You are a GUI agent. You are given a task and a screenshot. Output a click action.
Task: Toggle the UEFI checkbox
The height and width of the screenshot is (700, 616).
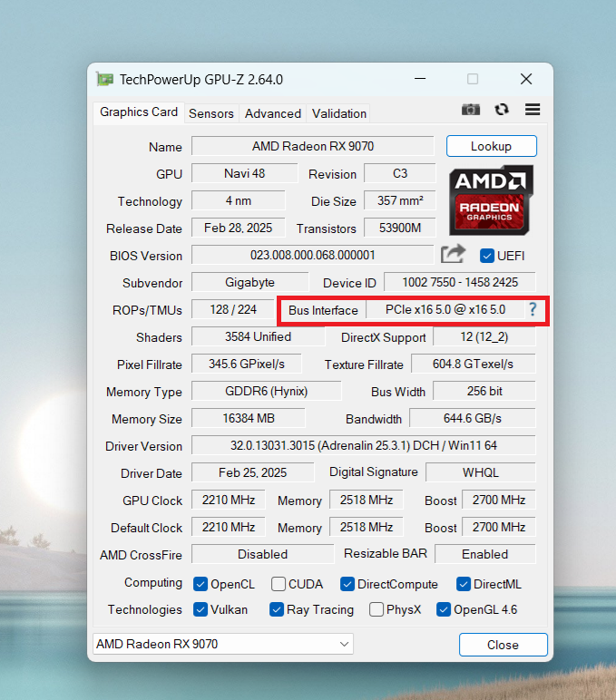tap(487, 256)
